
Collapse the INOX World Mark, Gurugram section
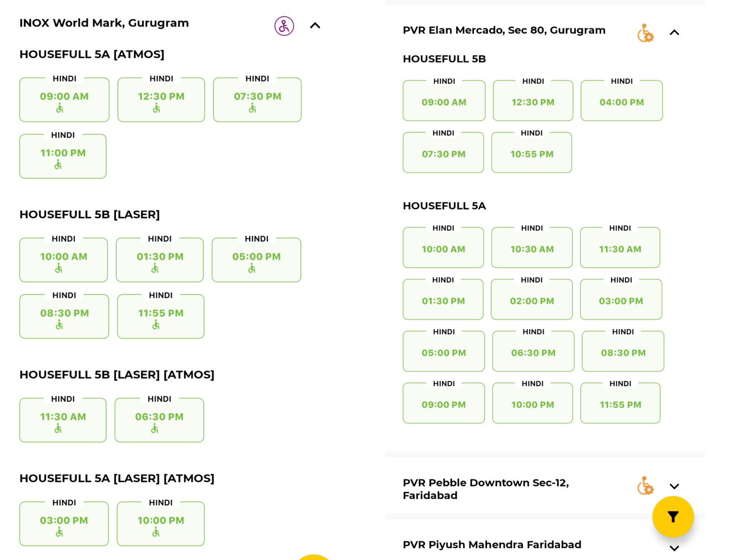315,26
